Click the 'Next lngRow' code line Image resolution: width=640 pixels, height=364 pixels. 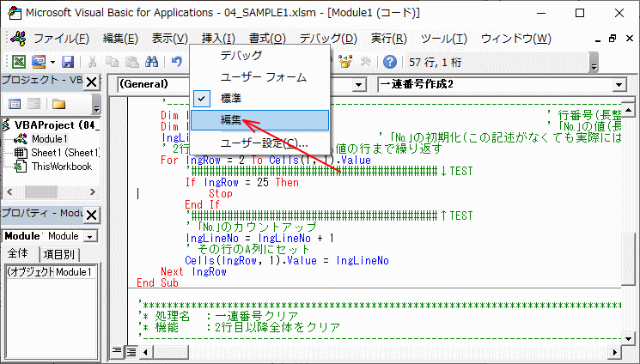click(x=193, y=272)
